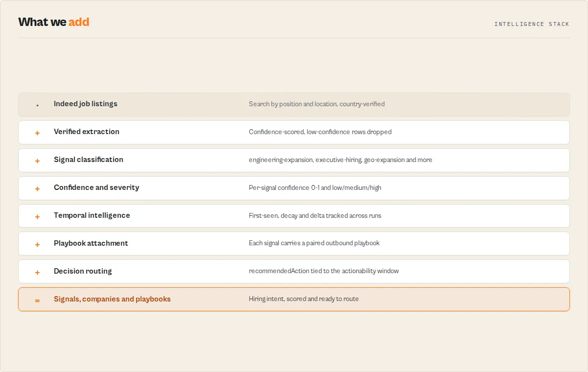Click the 'INTELLIGENCE STACK' label
The image size is (588, 372).
[x=532, y=24]
